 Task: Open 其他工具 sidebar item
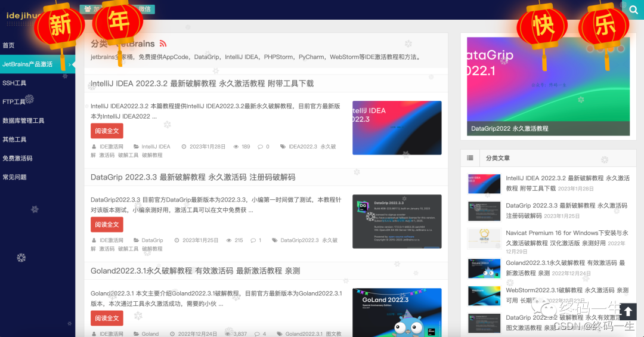tap(14, 140)
